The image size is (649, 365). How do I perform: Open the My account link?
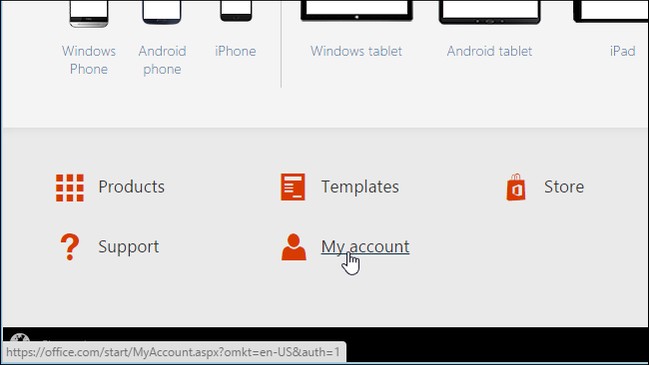[365, 247]
